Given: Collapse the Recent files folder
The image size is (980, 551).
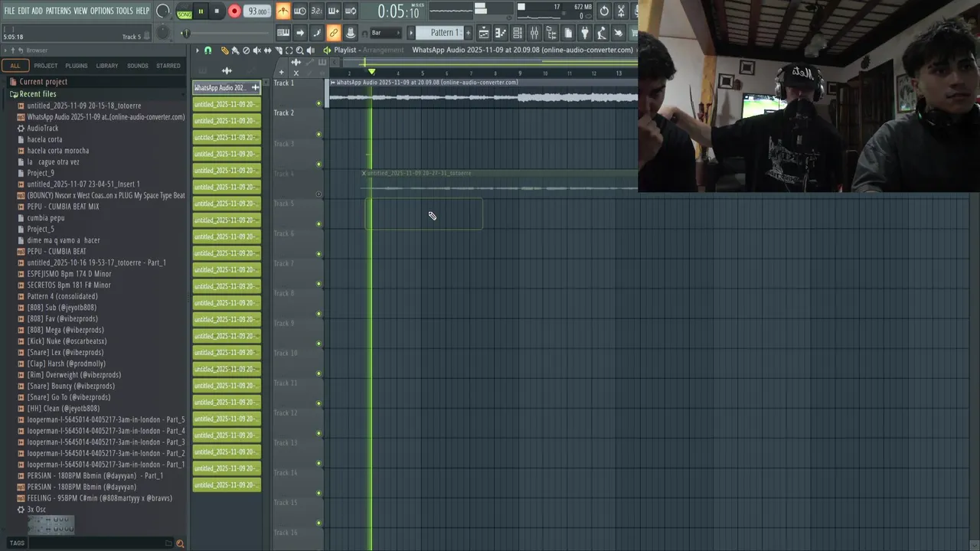Looking at the screenshot, I should [x=38, y=93].
